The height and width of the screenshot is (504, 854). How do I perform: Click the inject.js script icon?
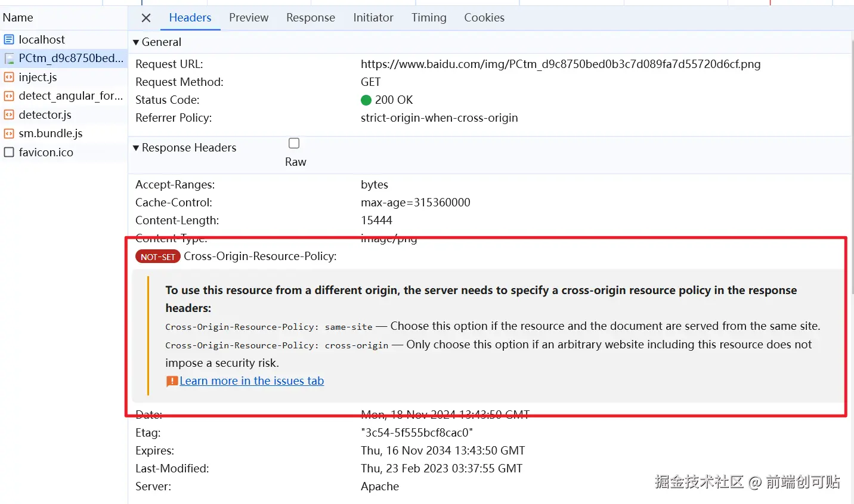coord(9,78)
